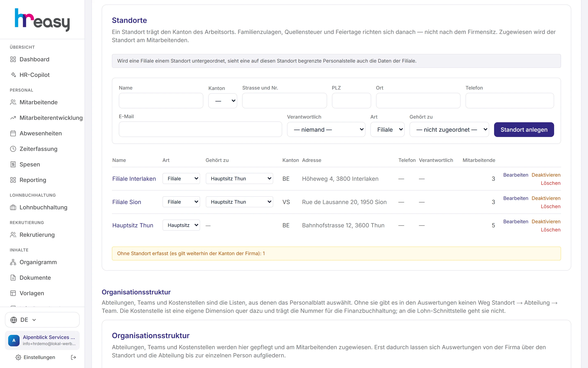Click the Reporting grid icon
The width and height of the screenshot is (588, 368).
point(13,180)
